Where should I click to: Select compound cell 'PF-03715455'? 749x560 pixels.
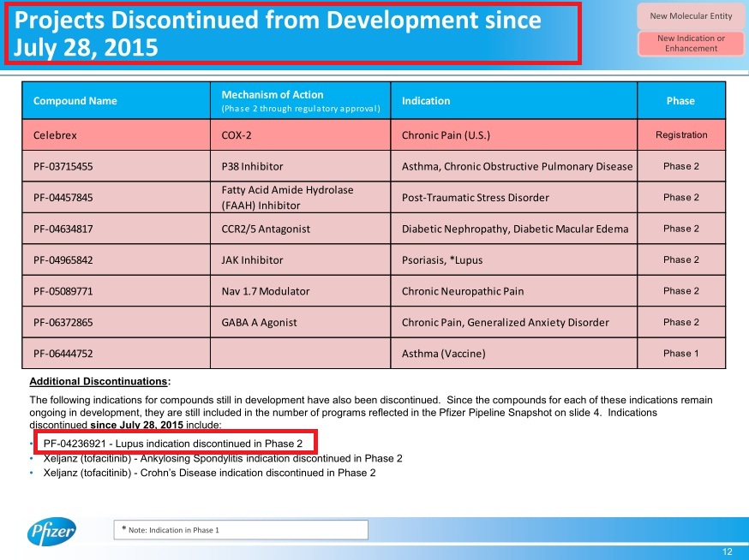(x=116, y=166)
